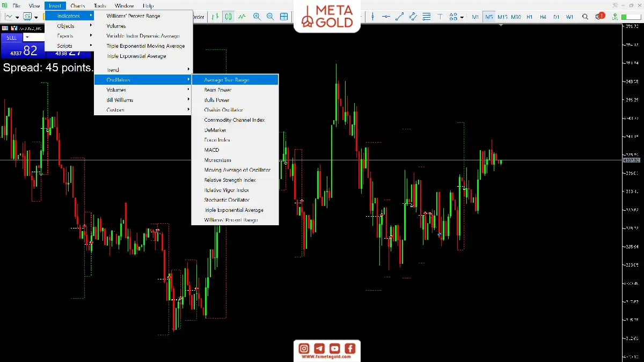Choose Bears Power from Oscillators
644x362 pixels.
coord(235,90)
